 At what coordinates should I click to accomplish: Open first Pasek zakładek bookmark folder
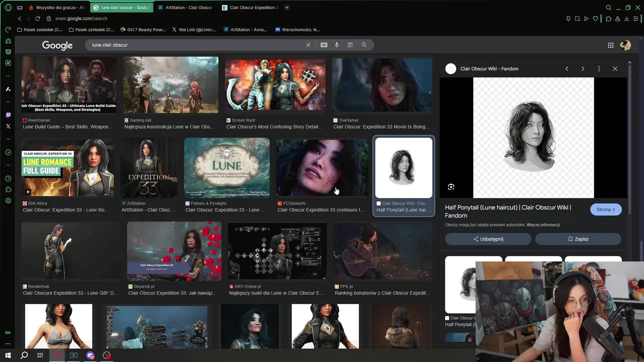(x=40, y=30)
